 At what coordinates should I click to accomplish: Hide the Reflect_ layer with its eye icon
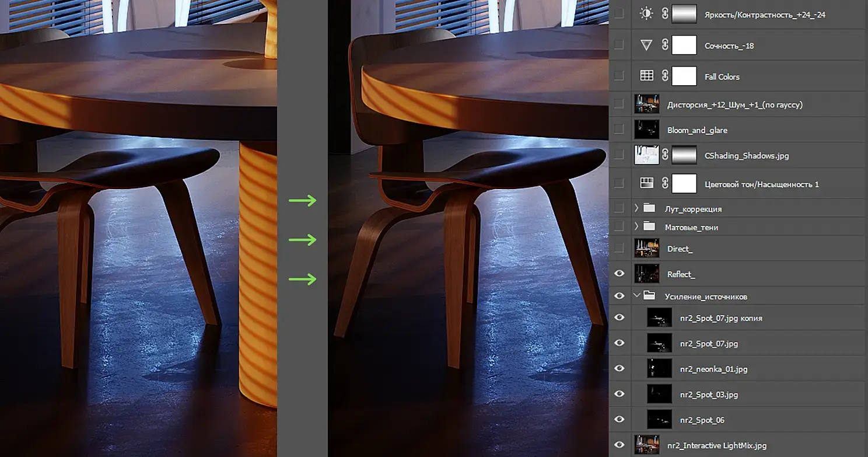[619, 274]
